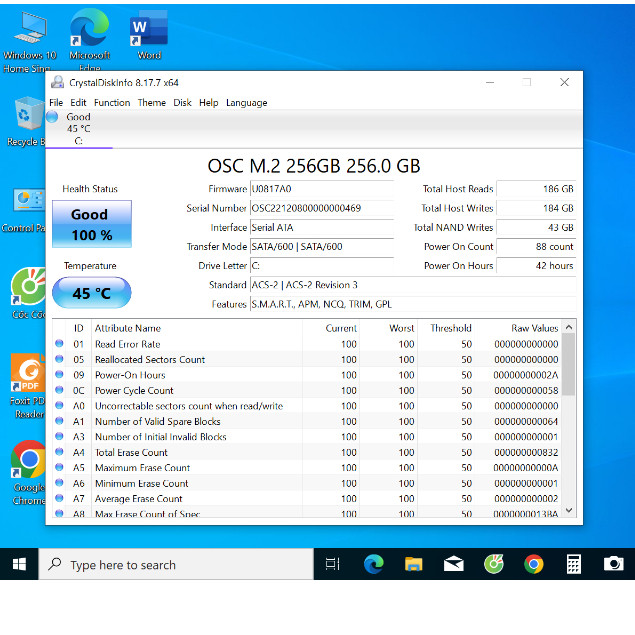
Task: Click the taskbar search box
Action: click(176, 564)
